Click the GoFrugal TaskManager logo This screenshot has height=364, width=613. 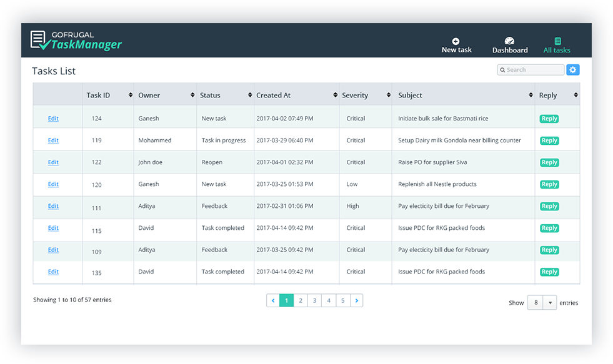(x=76, y=40)
